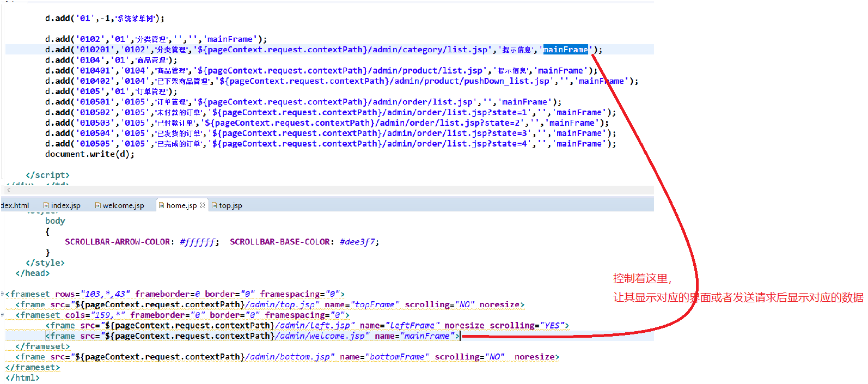Place cursor on d.add('01',-1 line
The width and height of the screenshot is (868, 384).
coord(105,19)
